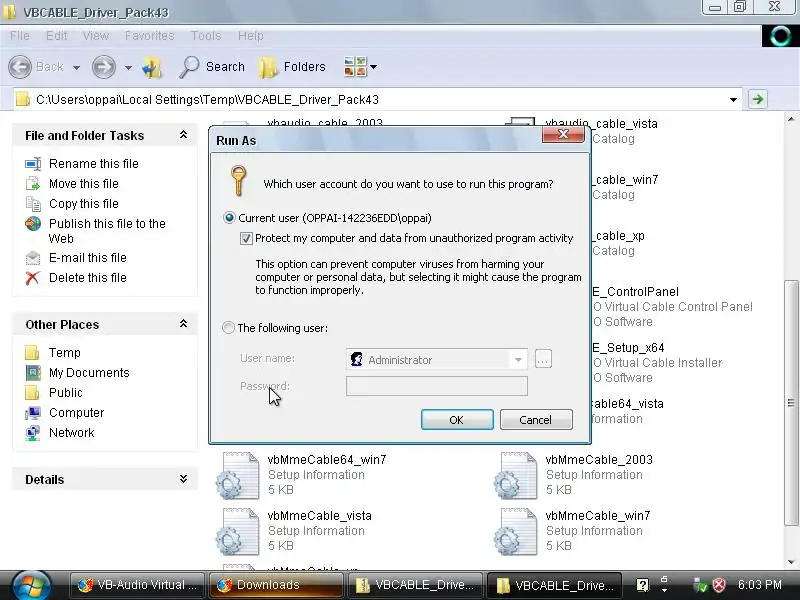Expand the address bar dropdown

click(x=733, y=99)
